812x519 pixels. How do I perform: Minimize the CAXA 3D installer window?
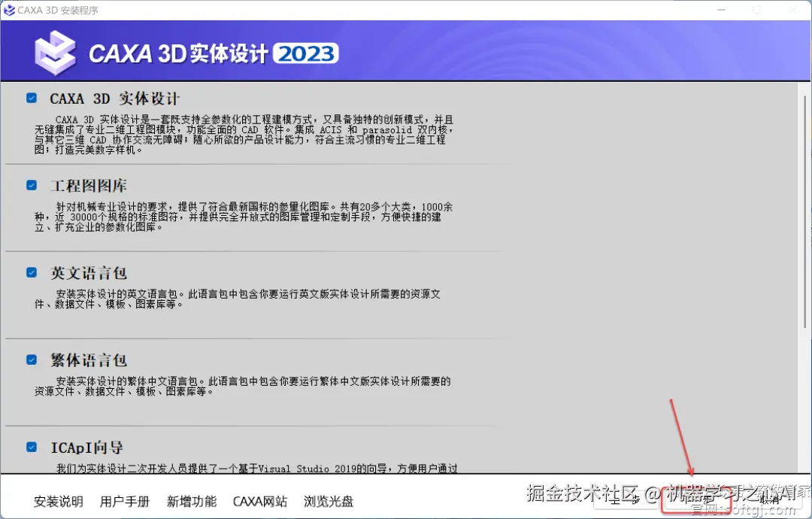coord(721,10)
